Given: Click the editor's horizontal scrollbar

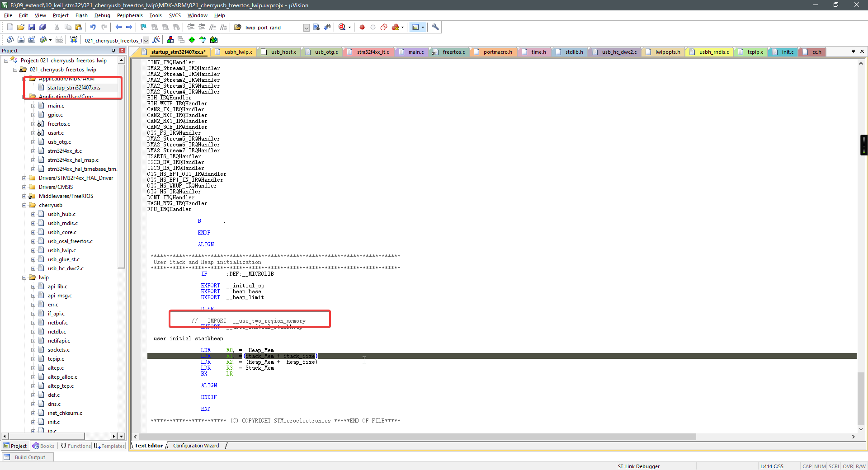Looking at the screenshot, I should pos(407,437).
